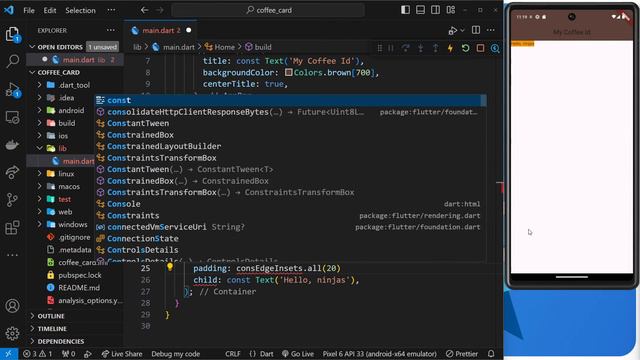Screen dimensions: 640x360
Task: Click Prettier in status bar
Action: (x=462, y=353)
